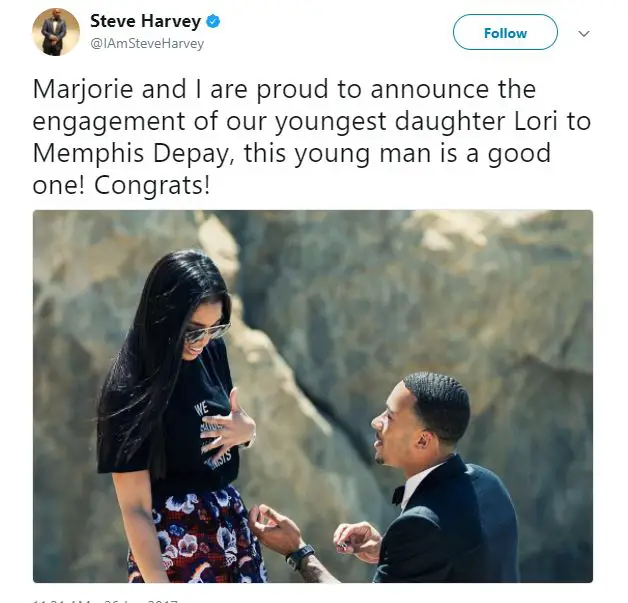Open Steve Harvey's profile picture
Viewport: 628px width, 603px height.
(x=56, y=32)
